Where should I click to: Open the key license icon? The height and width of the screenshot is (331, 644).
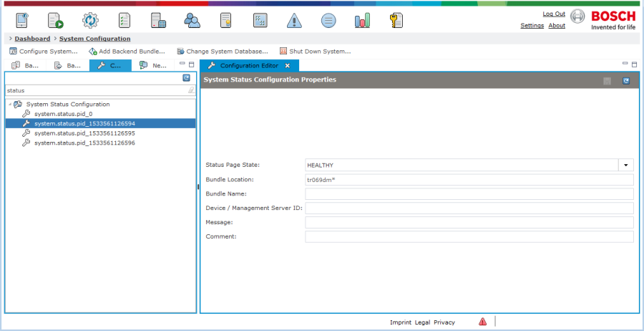click(x=396, y=20)
